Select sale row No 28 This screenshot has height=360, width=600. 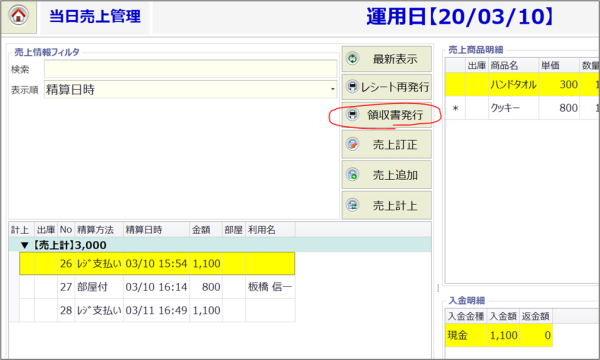pos(157,310)
